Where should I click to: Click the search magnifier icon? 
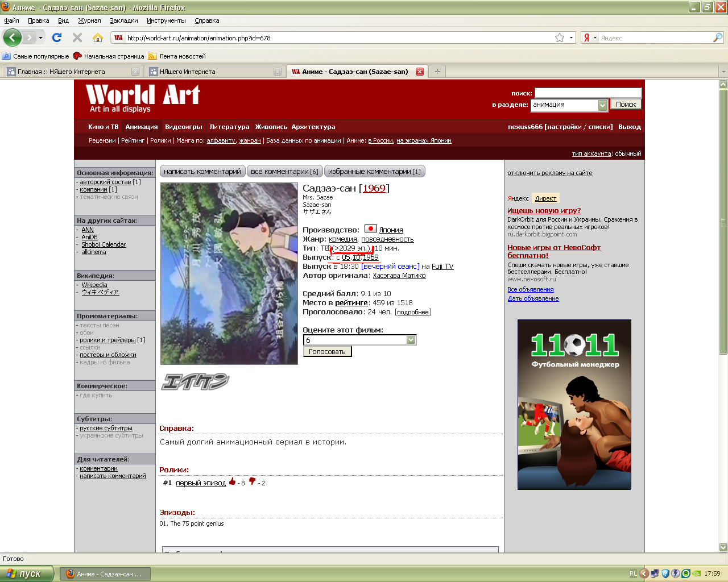718,38
